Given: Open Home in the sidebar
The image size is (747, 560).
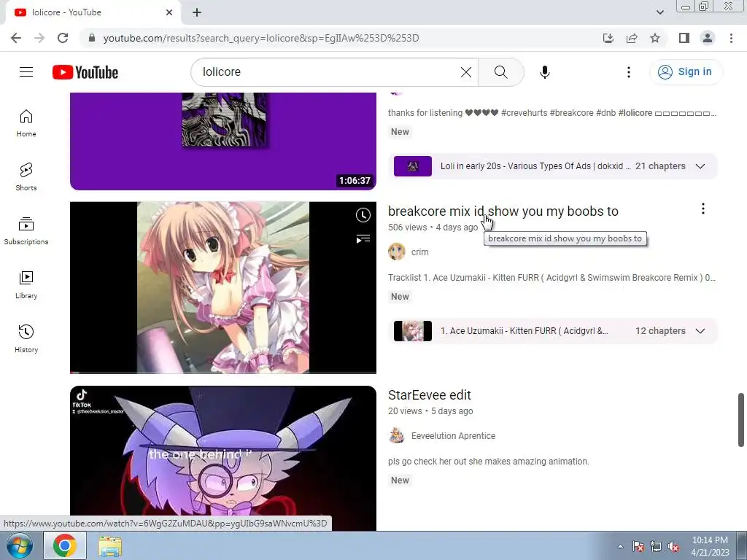Looking at the screenshot, I should pyautogui.click(x=26, y=122).
